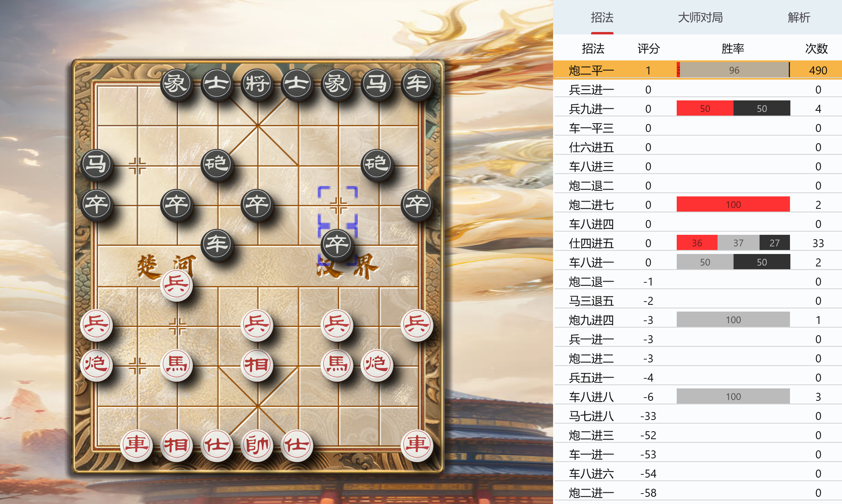Select the red 炮 cannon on the left edge
The image size is (842, 504).
(96, 365)
